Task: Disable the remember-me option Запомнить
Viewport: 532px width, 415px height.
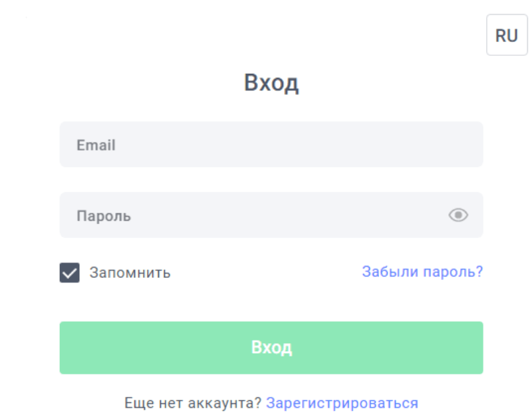Action: click(70, 273)
